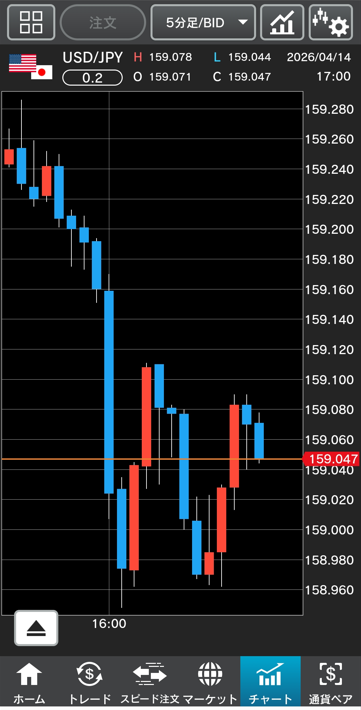The height and width of the screenshot is (710, 361).
Task: Open the four-square grid layout menu
Action: pyautogui.click(x=31, y=22)
